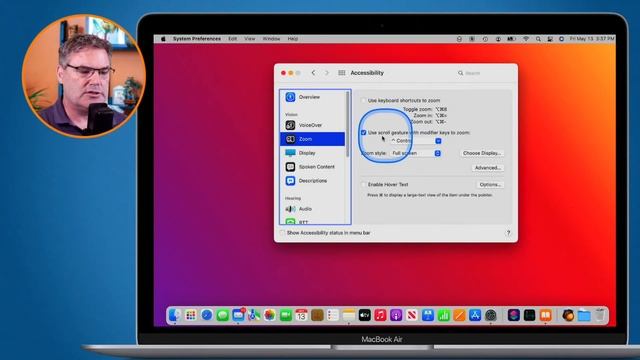Open Reminders from the Dock
This screenshot has width=640, height=360.
[333, 315]
